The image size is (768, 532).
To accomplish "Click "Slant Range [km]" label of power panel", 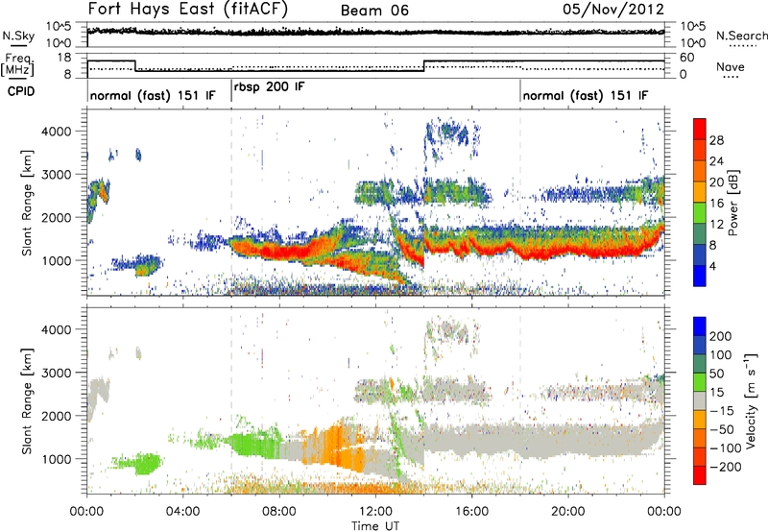I will [x=27, y=203].
